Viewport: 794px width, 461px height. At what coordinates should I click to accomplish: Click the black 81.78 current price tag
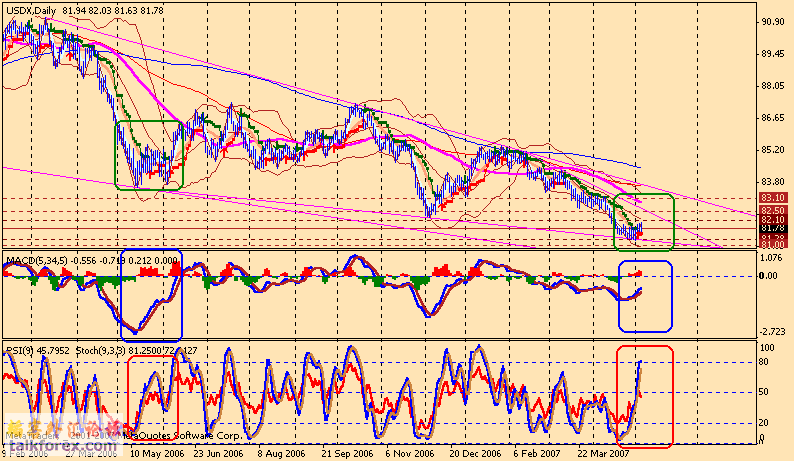coord(773,228)
